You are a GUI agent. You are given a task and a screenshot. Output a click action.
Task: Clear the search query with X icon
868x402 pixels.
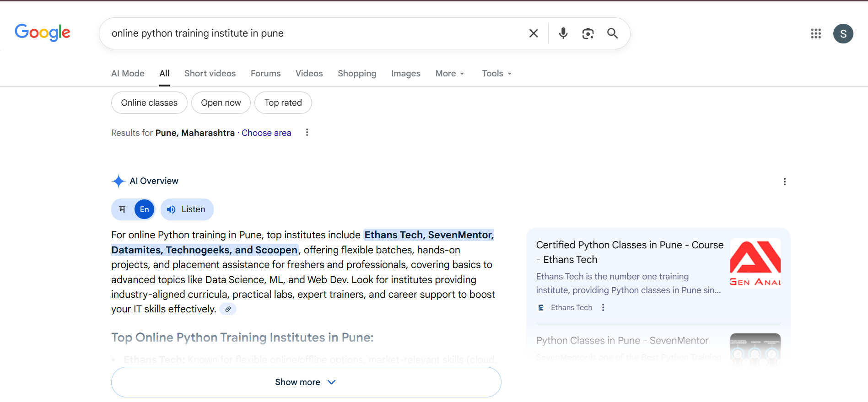pos(533,33)
